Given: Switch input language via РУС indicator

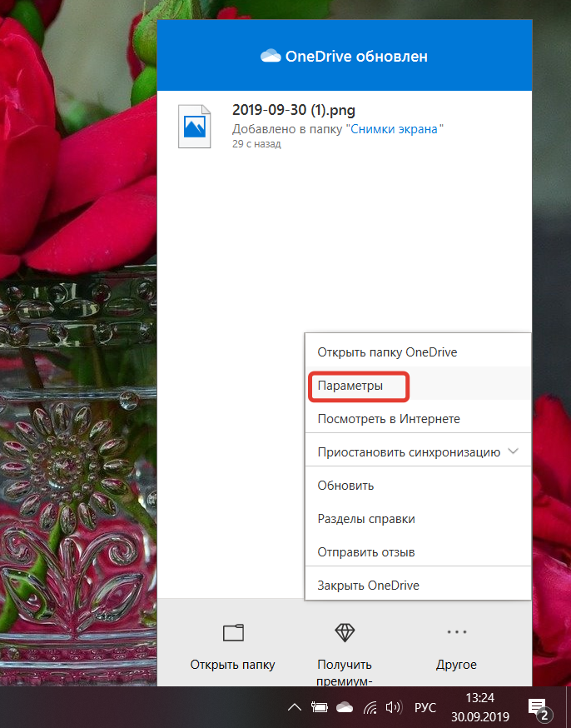Looking at the screenshot, I should tap(425, 707).
